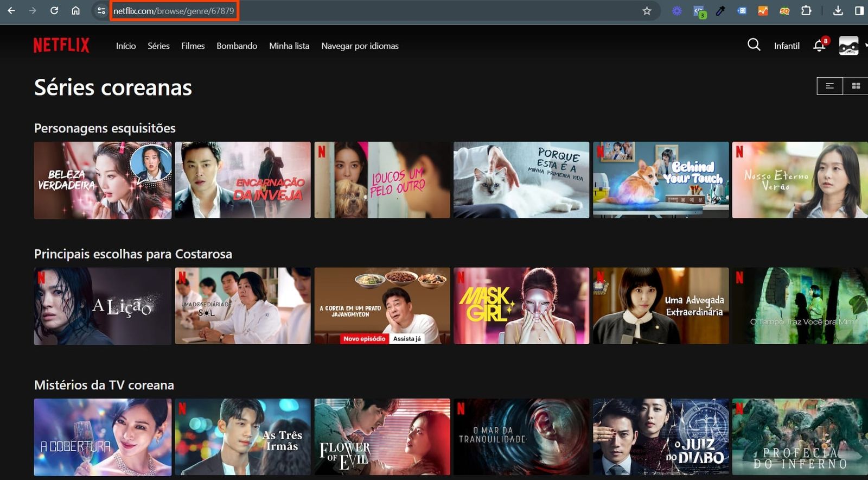Click Assista já on A Coreia em um Prato

(407, 339)
